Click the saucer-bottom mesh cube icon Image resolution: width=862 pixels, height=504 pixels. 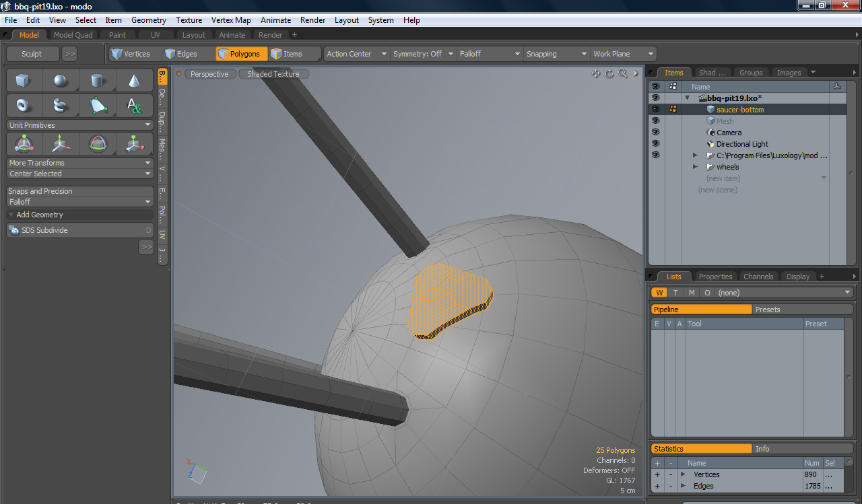tap(710, 110)
